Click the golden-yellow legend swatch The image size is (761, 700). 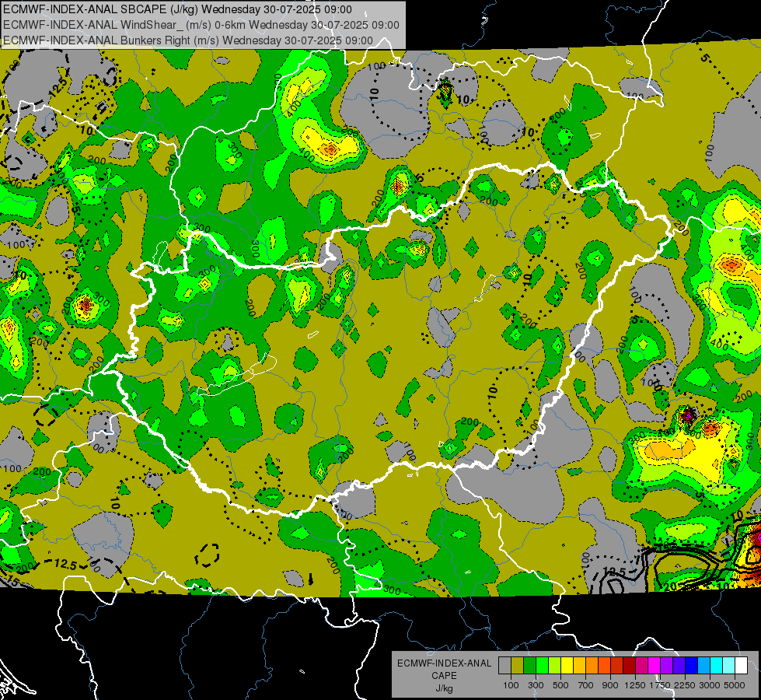[x=579, y=666]
